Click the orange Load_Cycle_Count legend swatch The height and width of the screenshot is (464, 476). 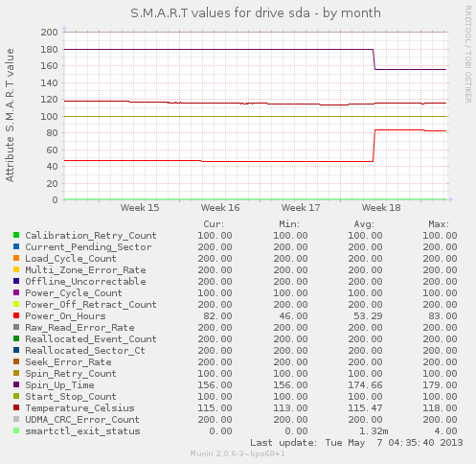[16, 258]
